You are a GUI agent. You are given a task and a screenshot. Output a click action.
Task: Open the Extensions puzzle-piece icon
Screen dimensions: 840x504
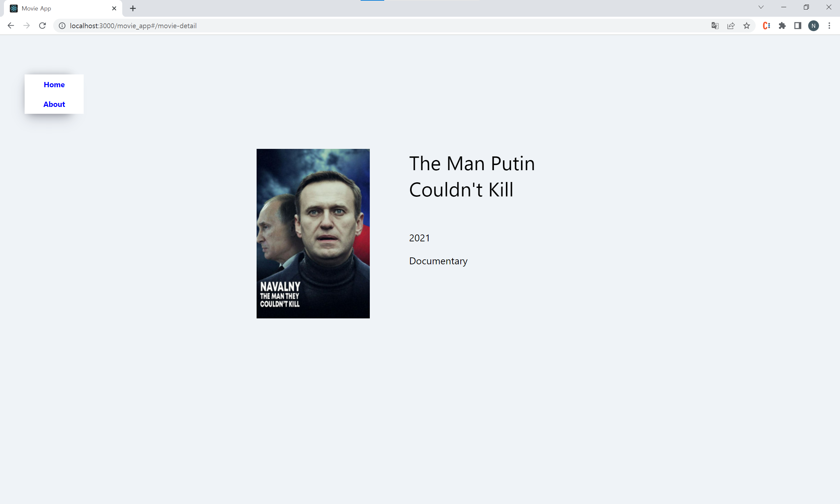point(782,26)
